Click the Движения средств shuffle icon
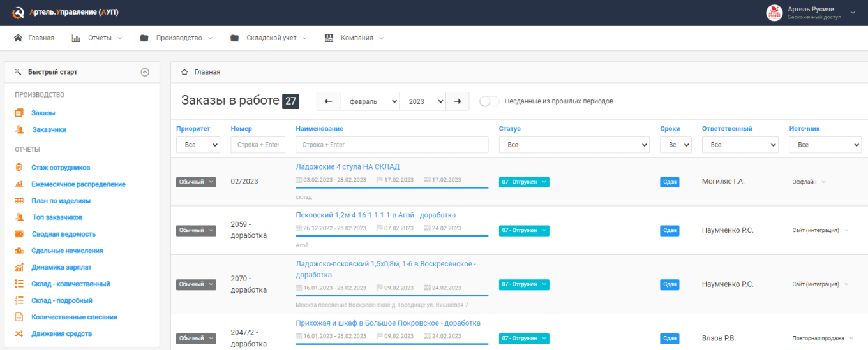The height and width of the screenshot is (350, 868). pyautogui.click(x=19, y=333)
